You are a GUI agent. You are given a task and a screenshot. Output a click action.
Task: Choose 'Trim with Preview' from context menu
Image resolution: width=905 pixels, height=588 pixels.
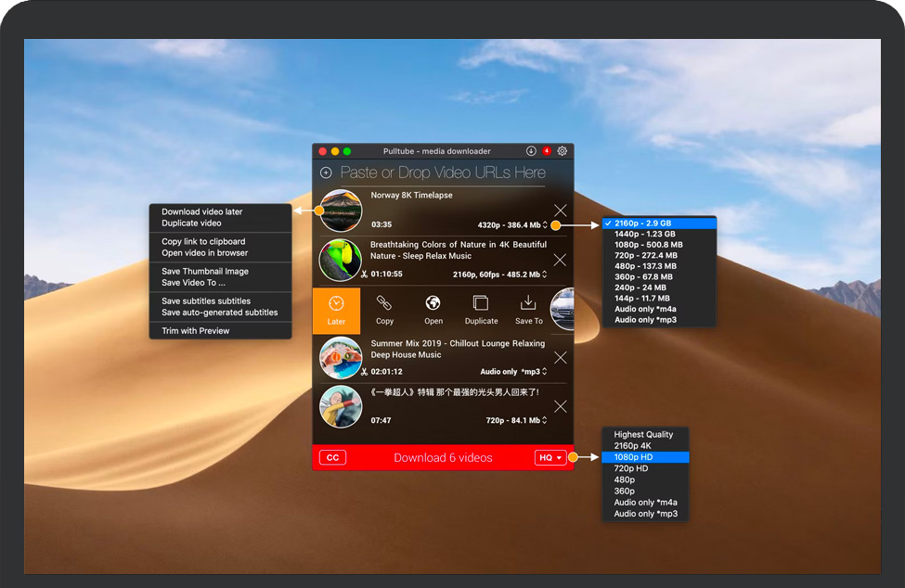click(x=196, y=331)
